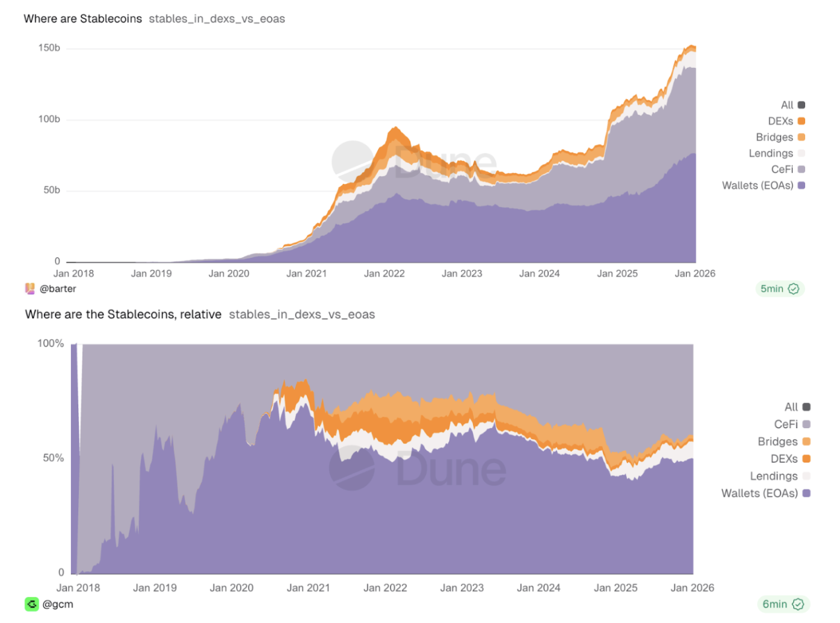Click the checkmark icon in the 6min badge
840x623 pixels.
tap(798, 604)
